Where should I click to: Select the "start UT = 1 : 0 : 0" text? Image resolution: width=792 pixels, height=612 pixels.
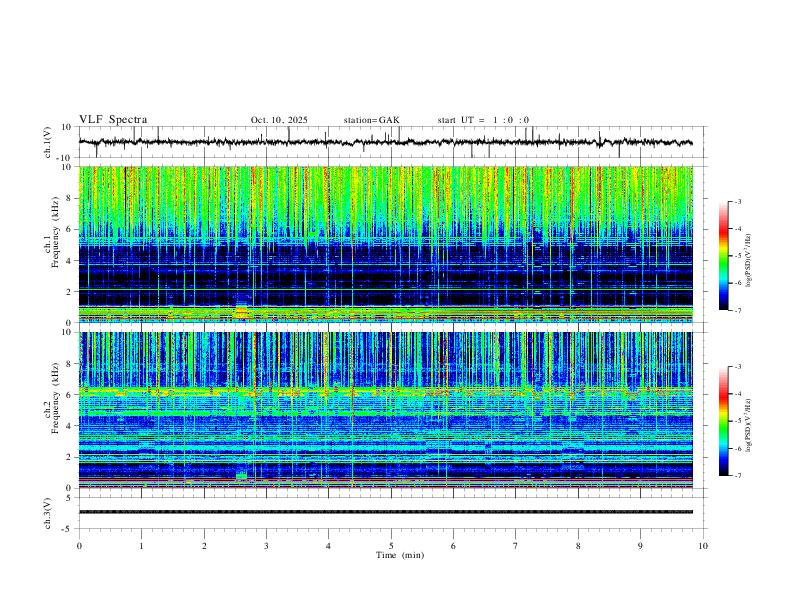click(x=483, y=120)
